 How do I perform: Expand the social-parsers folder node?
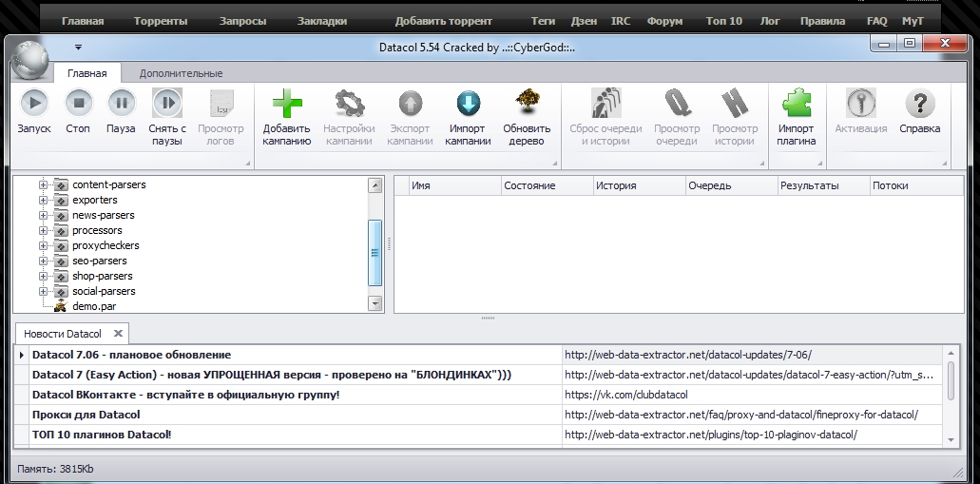coord(43,291)
